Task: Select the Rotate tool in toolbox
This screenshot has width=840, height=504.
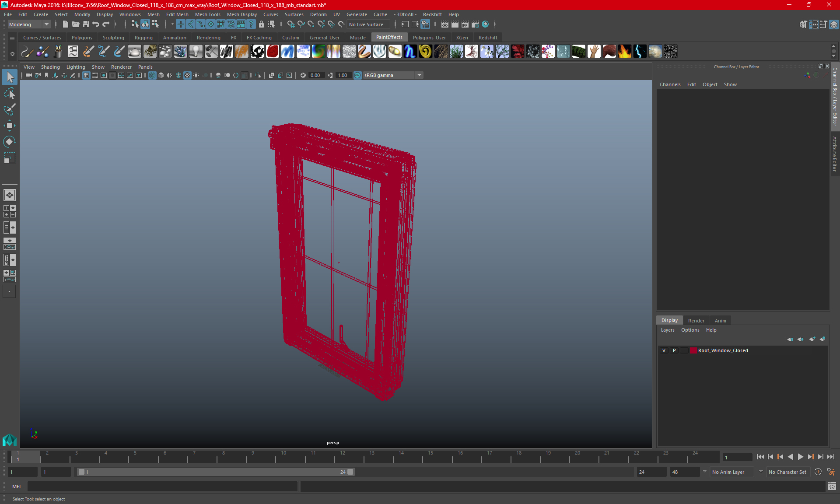Action: click(9, 142)
